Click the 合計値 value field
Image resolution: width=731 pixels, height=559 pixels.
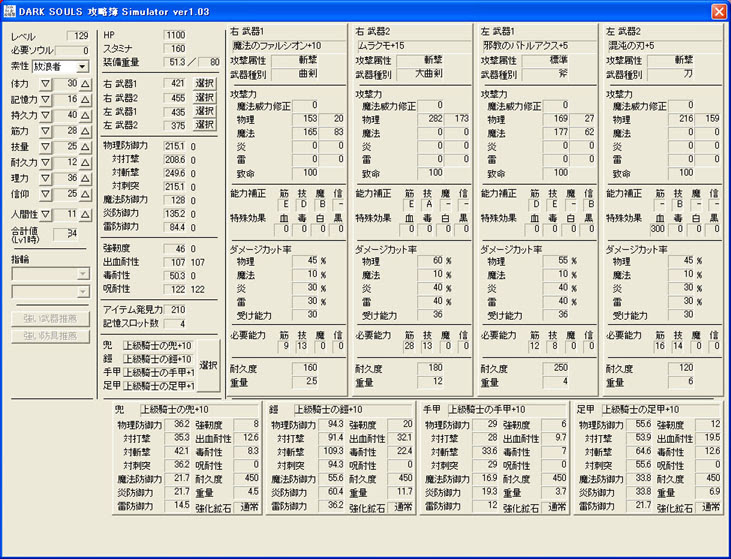click(x=66, y=234)
